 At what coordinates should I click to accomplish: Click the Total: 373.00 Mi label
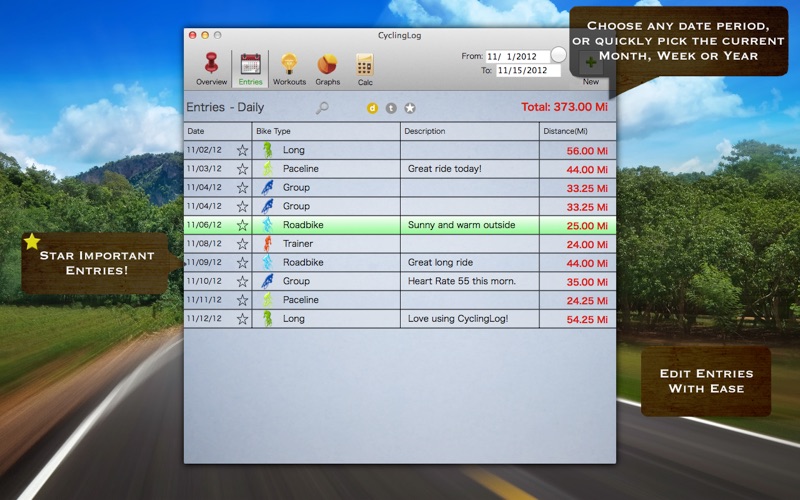(x=564, y=107)
